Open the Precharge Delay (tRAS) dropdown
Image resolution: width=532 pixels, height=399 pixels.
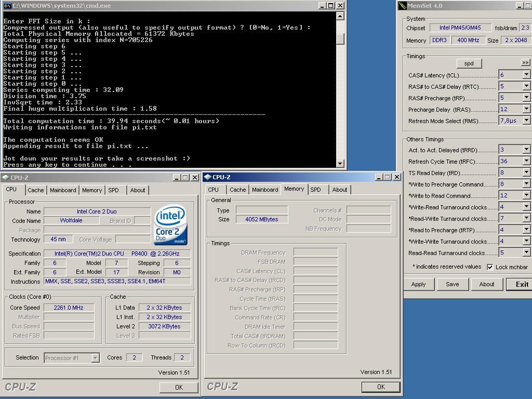tap(526, 109)
